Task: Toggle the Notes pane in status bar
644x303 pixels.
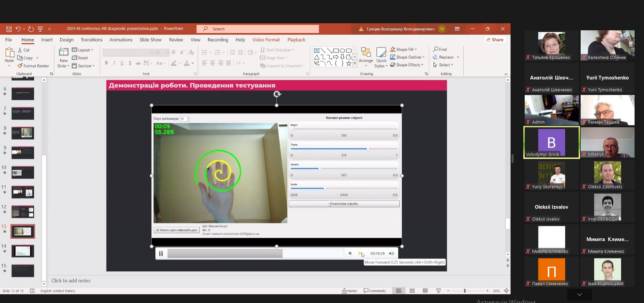Action: pyautogui.click(x=349, y=291)
